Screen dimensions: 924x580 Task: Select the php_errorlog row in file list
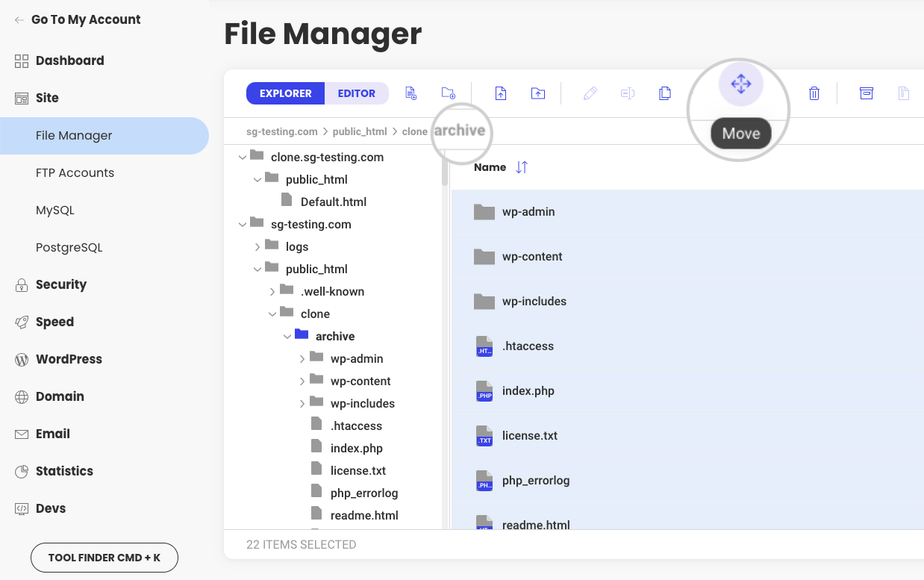[687, 481]
